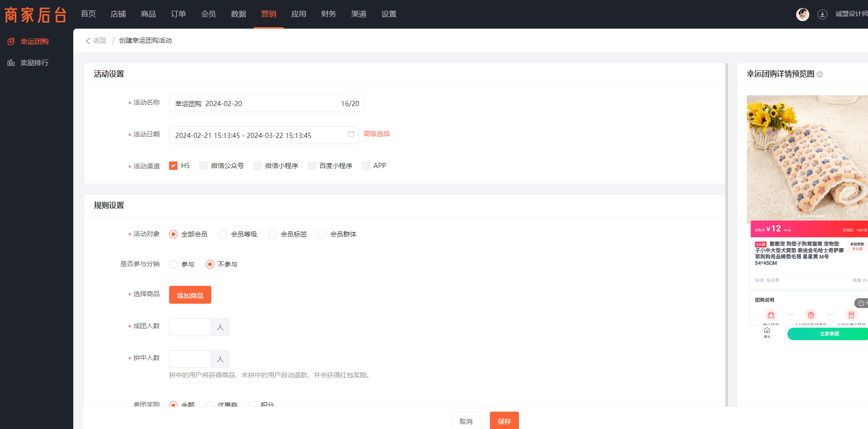Click the home icon in preview
The width and height of the screenshot is (868, 429).
767,330
